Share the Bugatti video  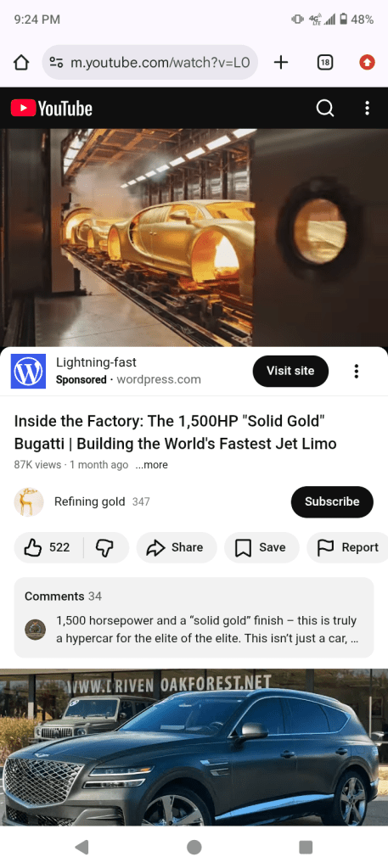[x=177, y=547]
